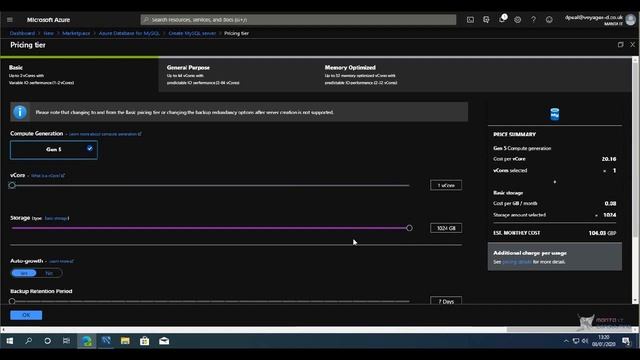This screenshot has height=360, width=640.
Task: Go to New breadcrumb
Action: click(49, 33)
